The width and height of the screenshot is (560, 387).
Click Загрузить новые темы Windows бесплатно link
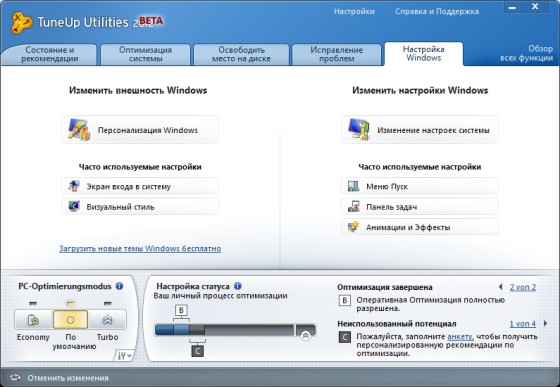(140, 248)
